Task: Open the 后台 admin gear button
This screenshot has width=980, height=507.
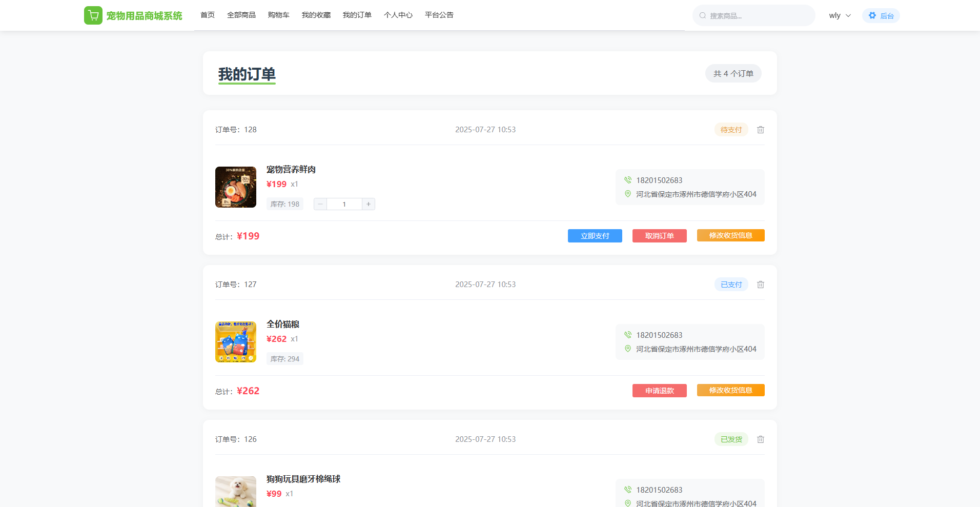Action: pos(881,15)
